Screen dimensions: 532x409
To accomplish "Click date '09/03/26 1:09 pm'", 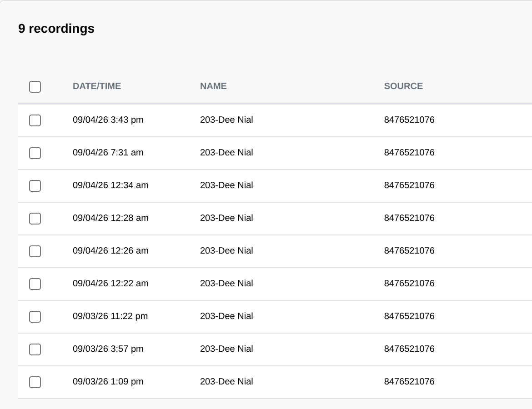I will pyautogui.click(x=108, y=382).
